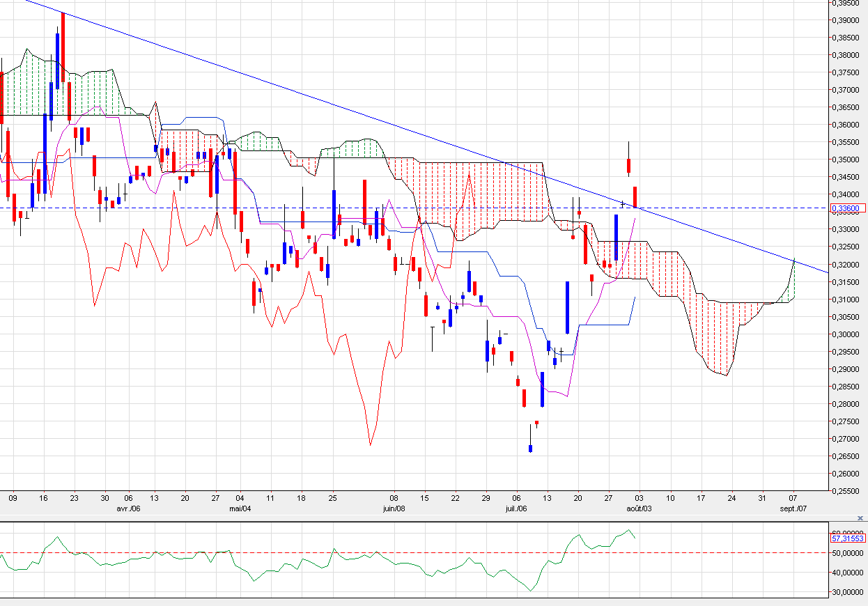Click the divider between chart and indicator panel
Viewport: 868px width, 606px height.
418,520
